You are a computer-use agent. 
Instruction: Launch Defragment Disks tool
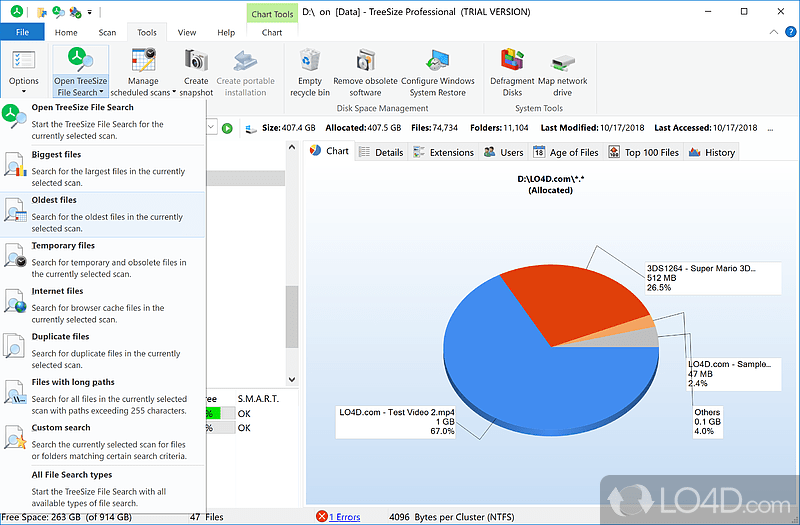pos(512,60)
